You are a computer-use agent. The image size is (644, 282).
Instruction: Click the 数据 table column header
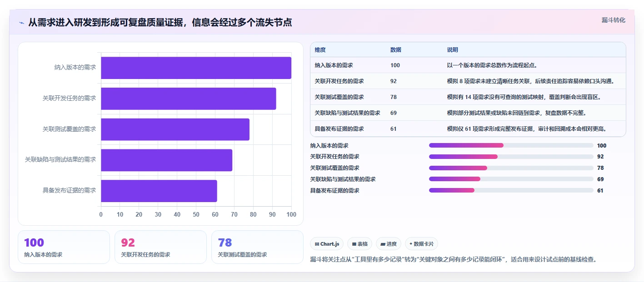[x=395, y=50]
